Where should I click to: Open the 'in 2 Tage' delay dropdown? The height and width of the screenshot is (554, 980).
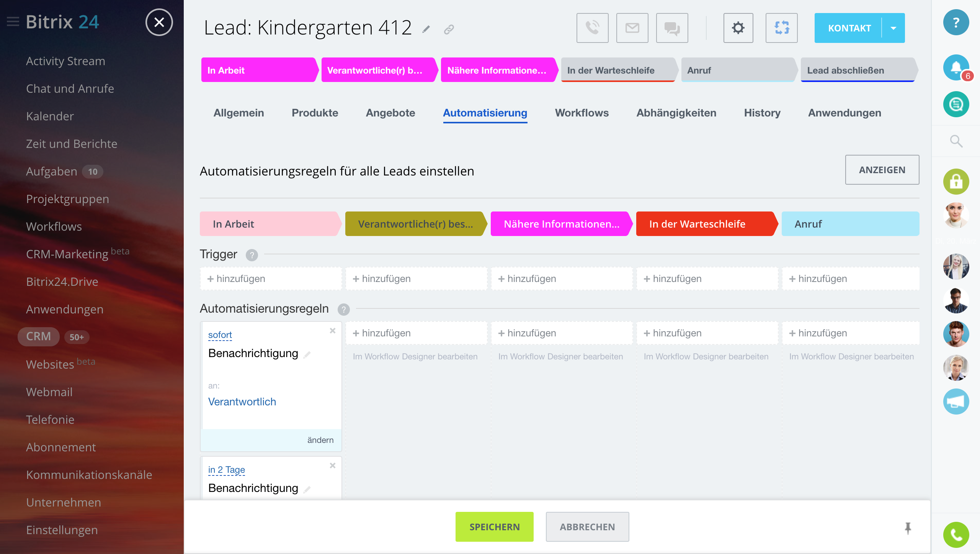[226, 470]
